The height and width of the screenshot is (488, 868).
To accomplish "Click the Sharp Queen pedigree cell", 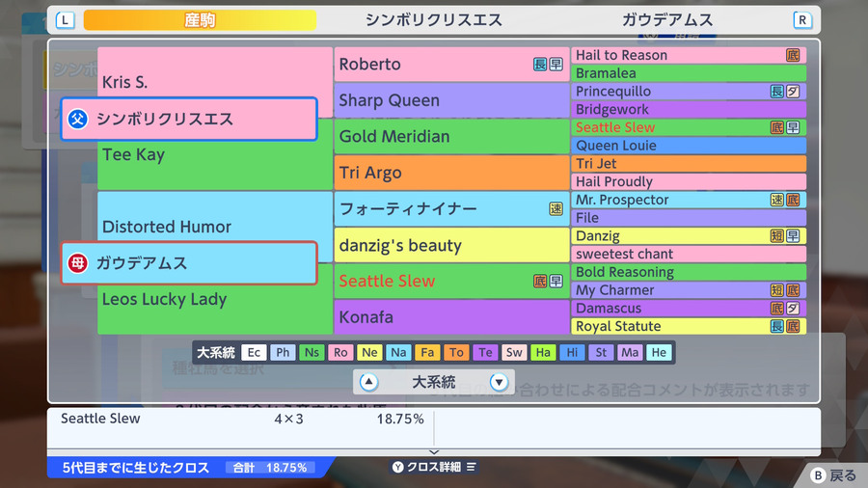I will [x=451, y=100].
